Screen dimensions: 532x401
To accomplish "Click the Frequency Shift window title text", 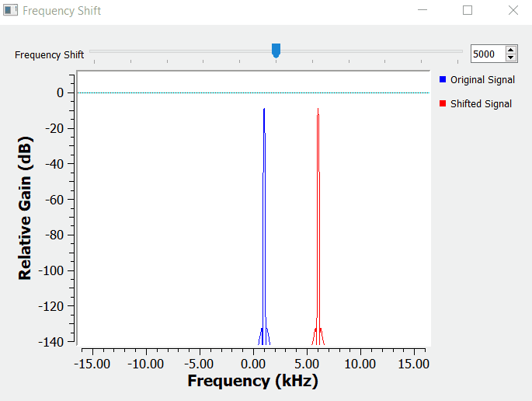I will coord(61,11).
